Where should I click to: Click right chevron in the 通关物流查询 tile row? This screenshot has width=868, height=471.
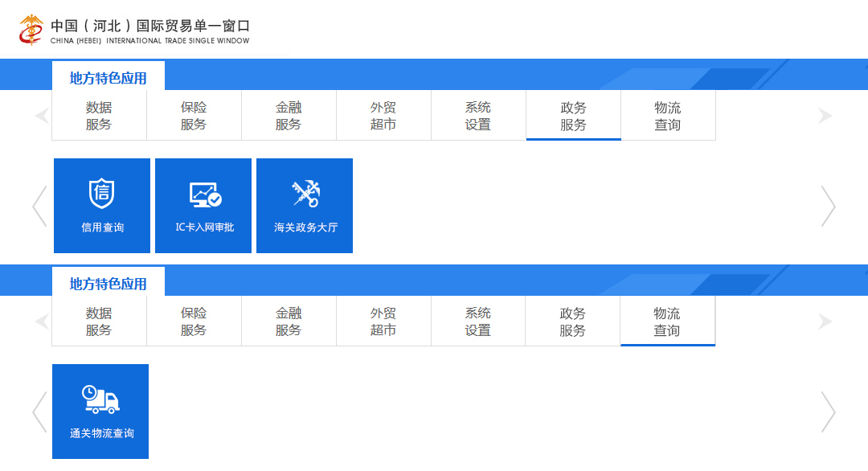[x=828, y=412]
